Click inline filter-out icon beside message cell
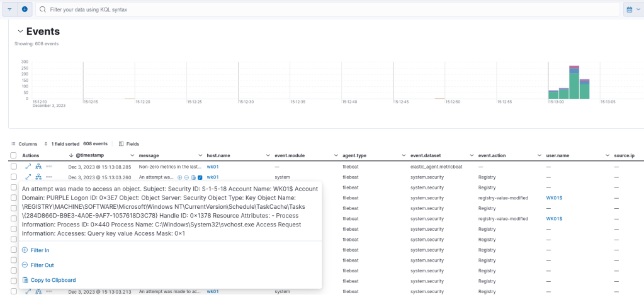Viewport: 644px width, 295px height. point(186,177)
